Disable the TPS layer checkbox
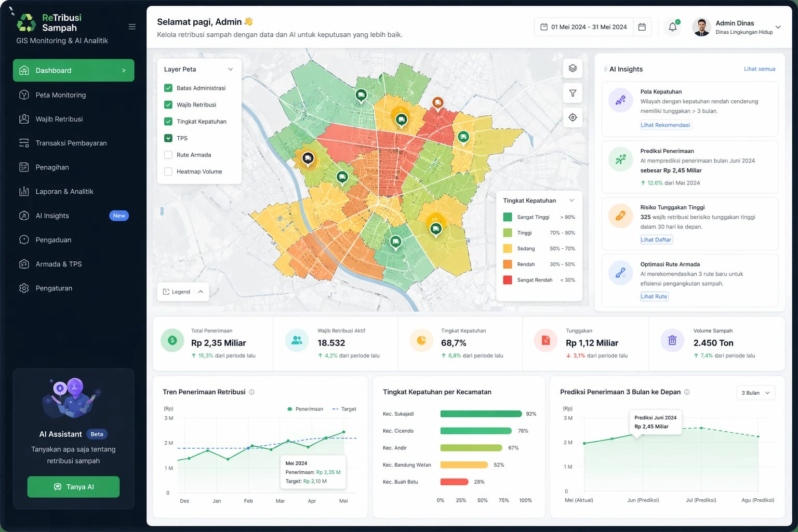Viewport: 798px width, 532px height. 168,138
